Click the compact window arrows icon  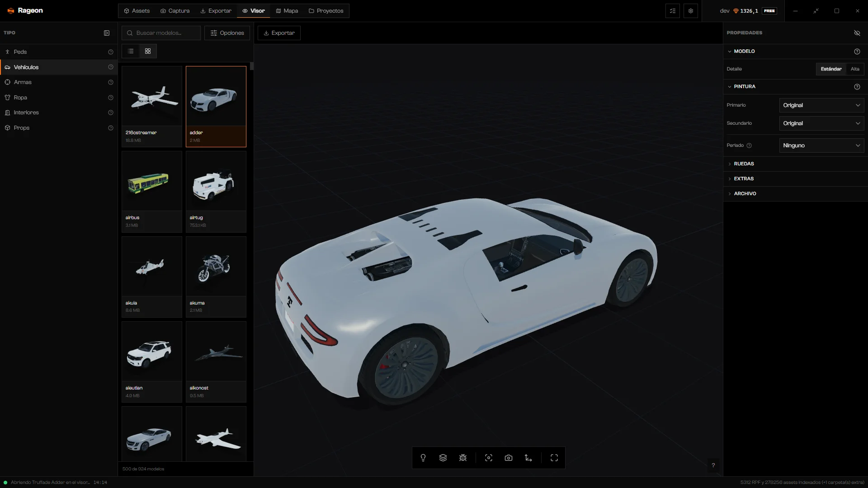pos(816,11)
